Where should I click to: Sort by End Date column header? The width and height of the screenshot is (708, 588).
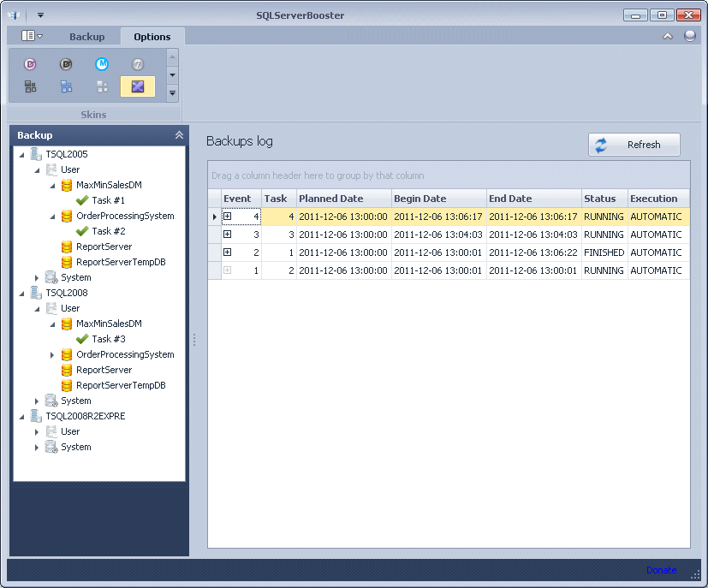point(534,199)
